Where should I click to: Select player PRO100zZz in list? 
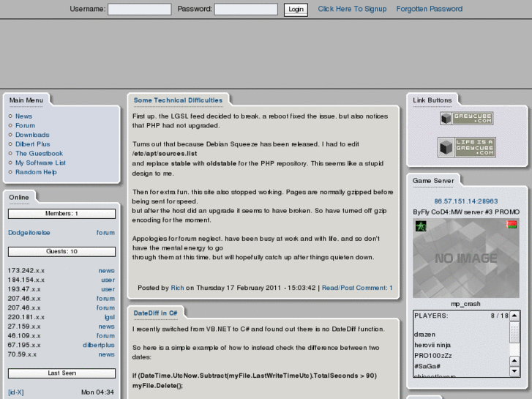(x=433, y=356)
